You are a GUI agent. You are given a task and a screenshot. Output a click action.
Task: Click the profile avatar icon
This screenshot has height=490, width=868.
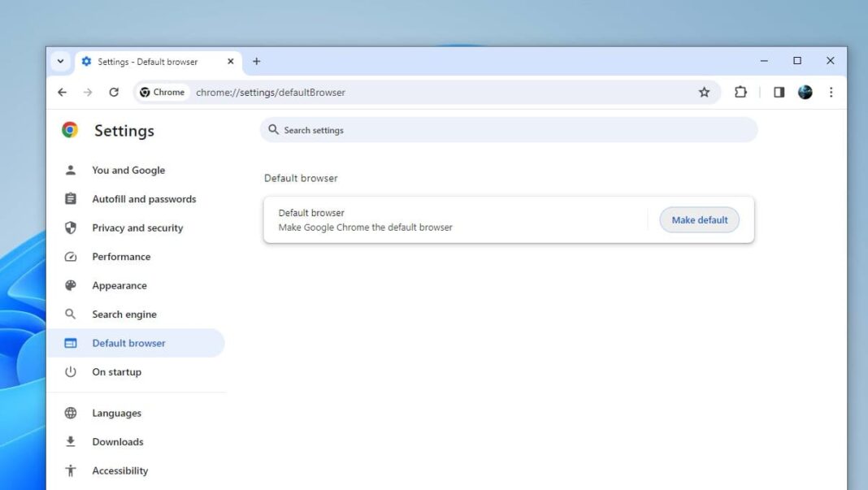(x=805, y=92)
